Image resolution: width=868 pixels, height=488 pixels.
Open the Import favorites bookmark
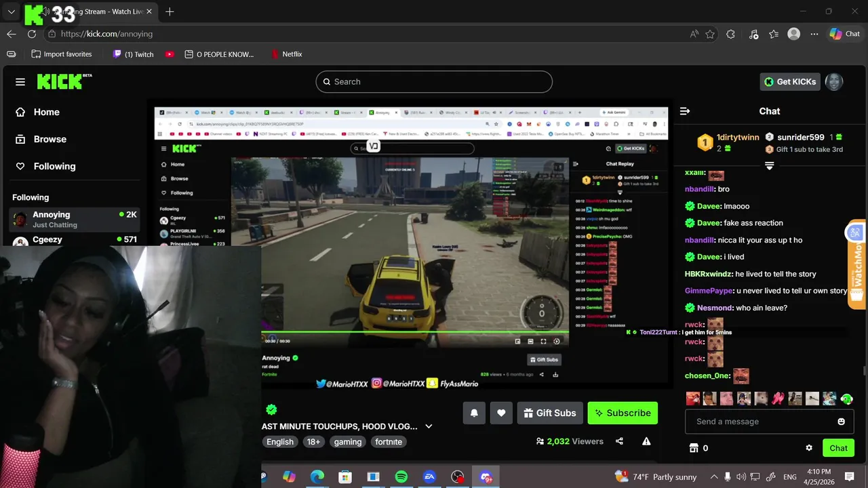tap(61, 54)
